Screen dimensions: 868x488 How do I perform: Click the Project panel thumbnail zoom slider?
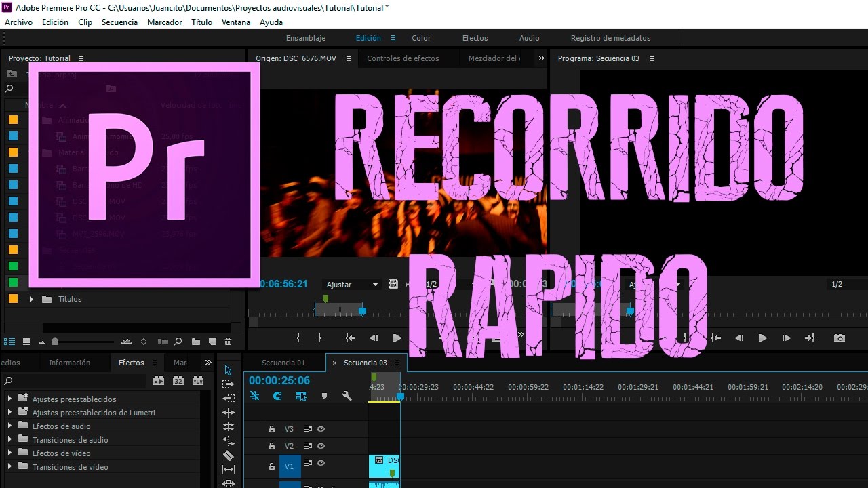click(55, 342)
